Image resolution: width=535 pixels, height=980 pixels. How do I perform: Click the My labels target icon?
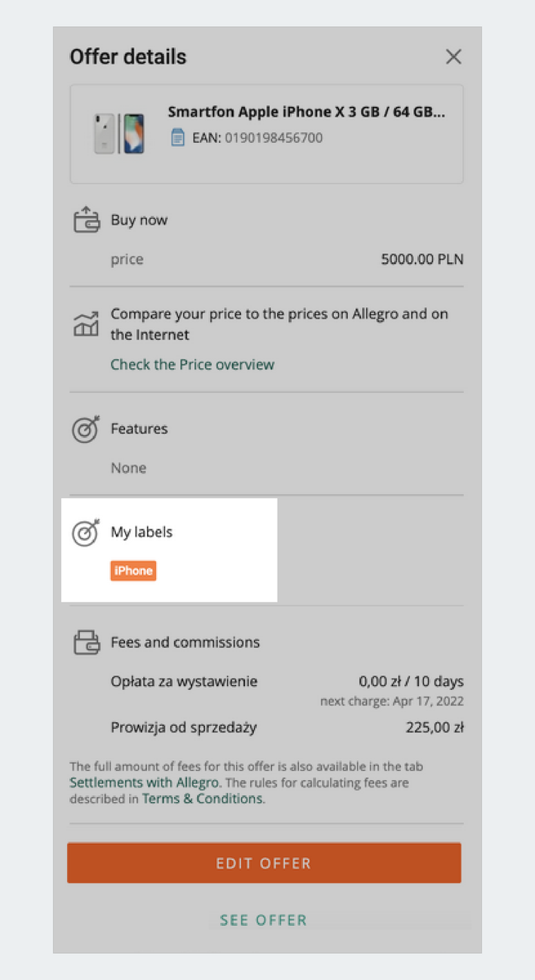[x=86, y=532]
